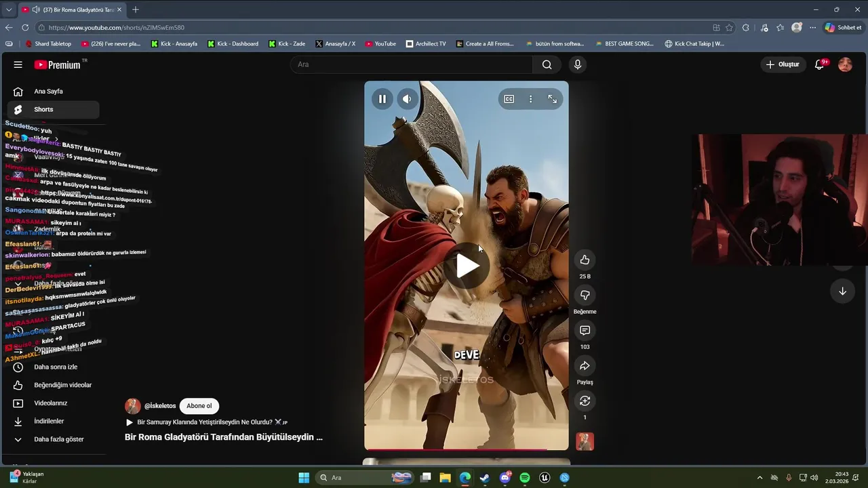Click the YouTube search magnifier button

tap(547, 64)
